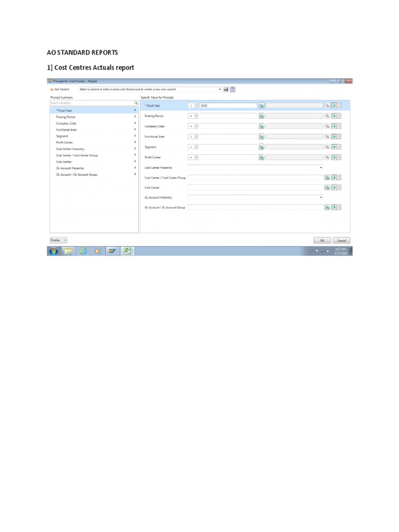Open value help for the Cost Center field
Image resolution: width=399 pixels, height=532 pixels.
coord(327,187)
